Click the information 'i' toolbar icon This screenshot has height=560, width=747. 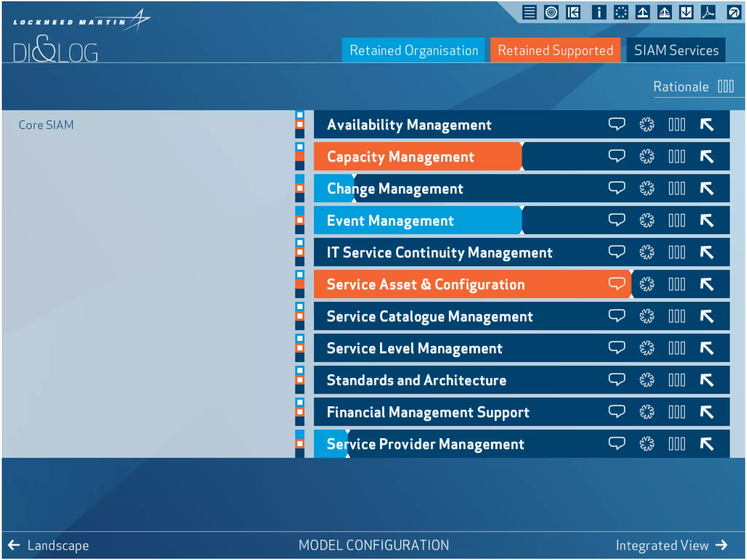point(599,13)
